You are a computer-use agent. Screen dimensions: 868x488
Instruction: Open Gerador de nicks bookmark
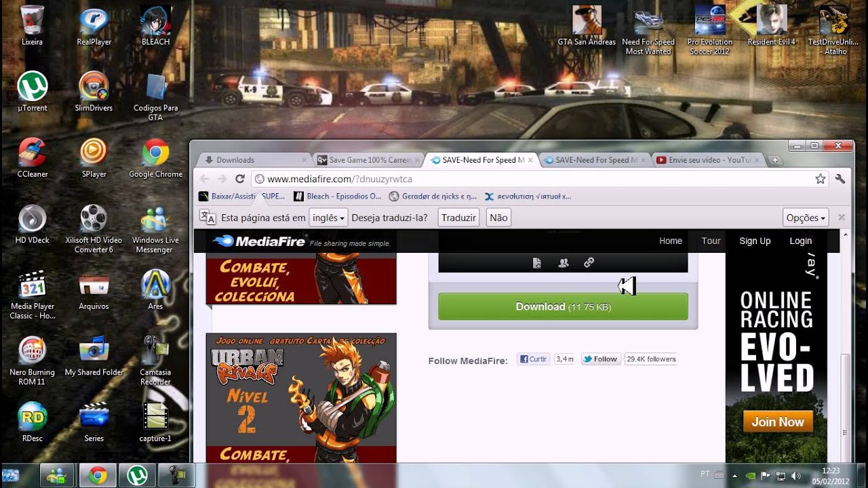tap(433, 197)
